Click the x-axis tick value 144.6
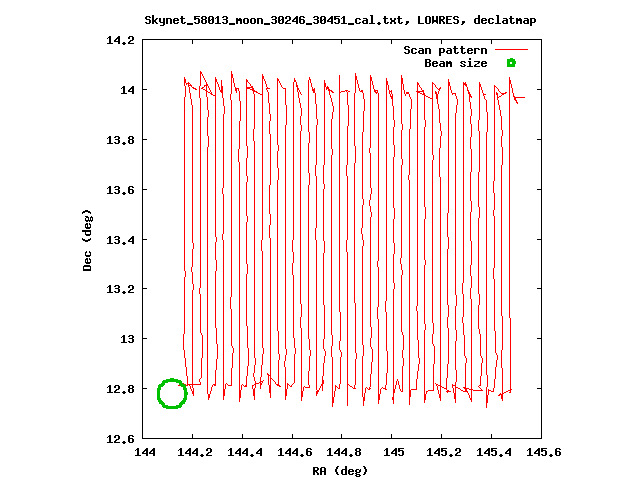 [295, 452]
